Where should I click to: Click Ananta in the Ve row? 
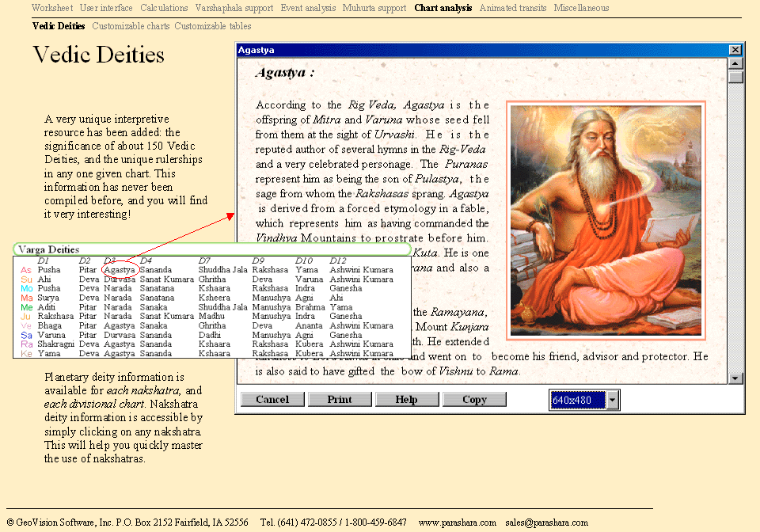click(309, 325)
